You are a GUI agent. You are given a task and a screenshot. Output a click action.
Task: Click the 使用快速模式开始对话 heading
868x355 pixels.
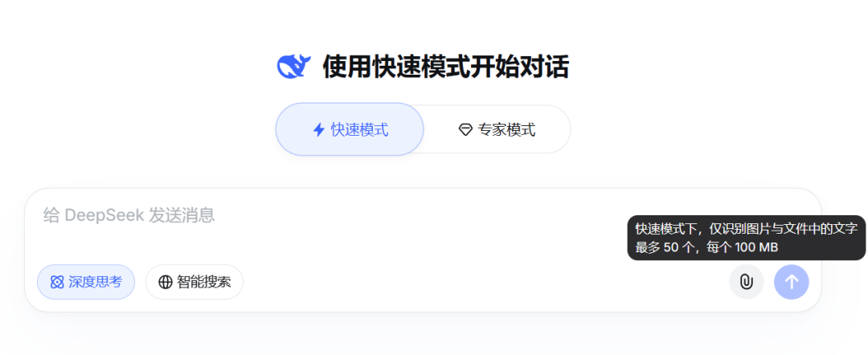pos(445,67)
